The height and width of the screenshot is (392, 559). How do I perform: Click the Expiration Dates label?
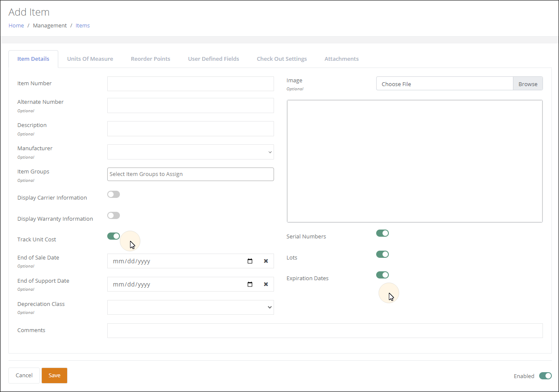click(x=307, y=278)
